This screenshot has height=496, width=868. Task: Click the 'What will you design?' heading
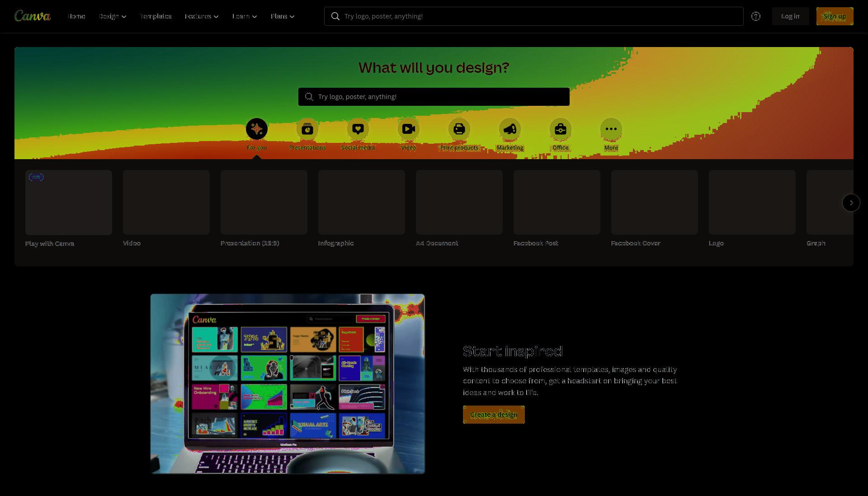pyautogui.click(x=434, y=68)
